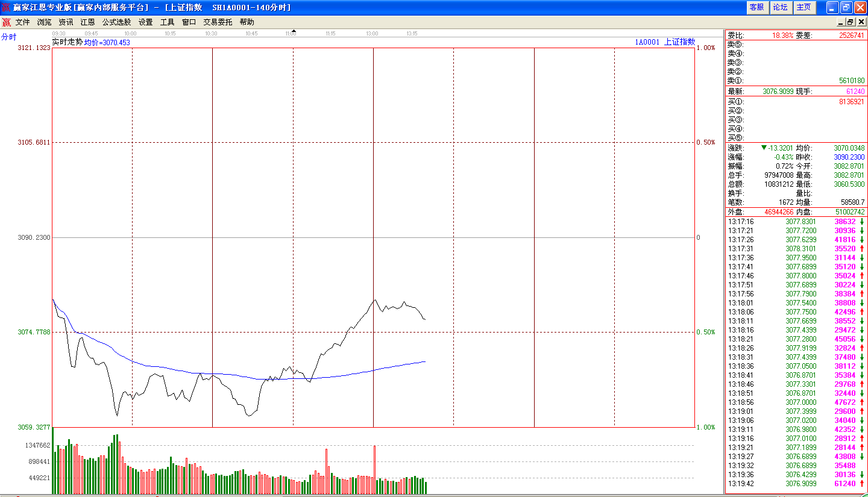Click the 最新 price 3076.9099
This screenshot has width=868, height=497.
click(x=778, y=92)
